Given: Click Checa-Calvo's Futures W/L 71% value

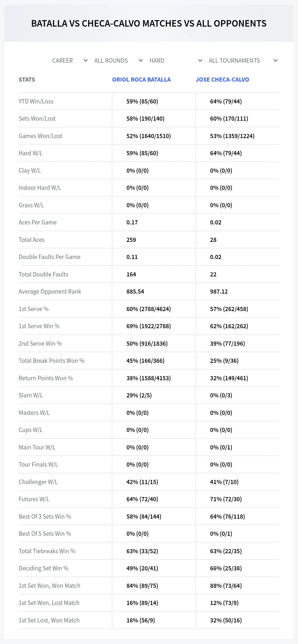Looking at the screenshot, I should 226,499.
